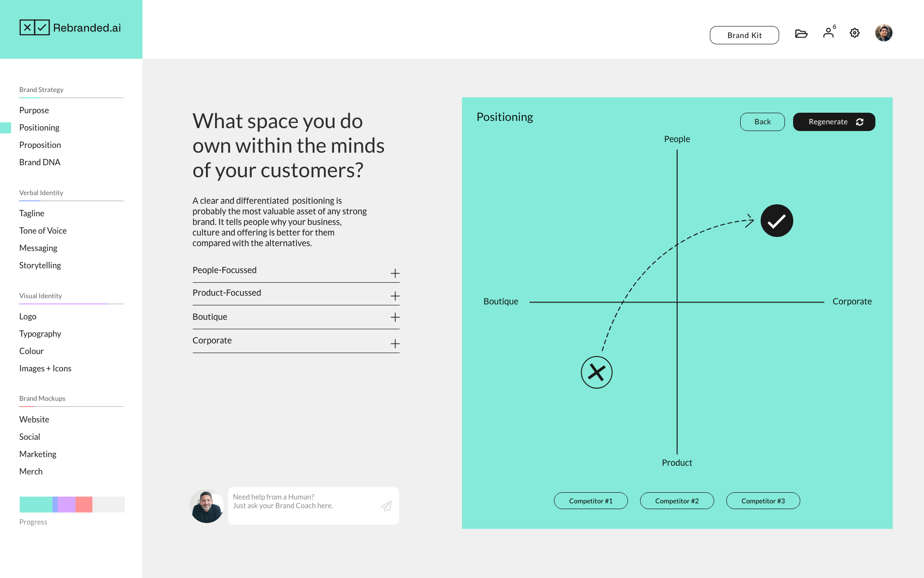Click the Progress label
The width and height of the screenshot is (924, 578).
[x=33, y=522]
